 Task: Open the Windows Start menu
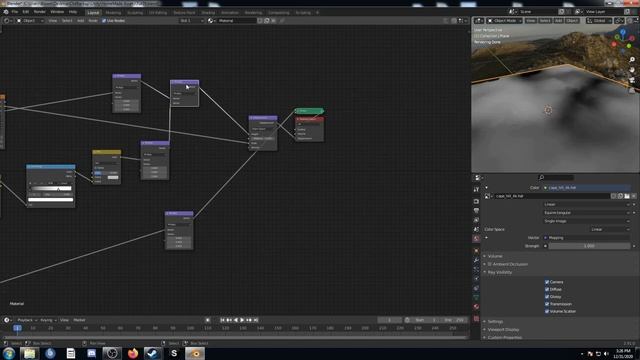click(x=9, y=353)
